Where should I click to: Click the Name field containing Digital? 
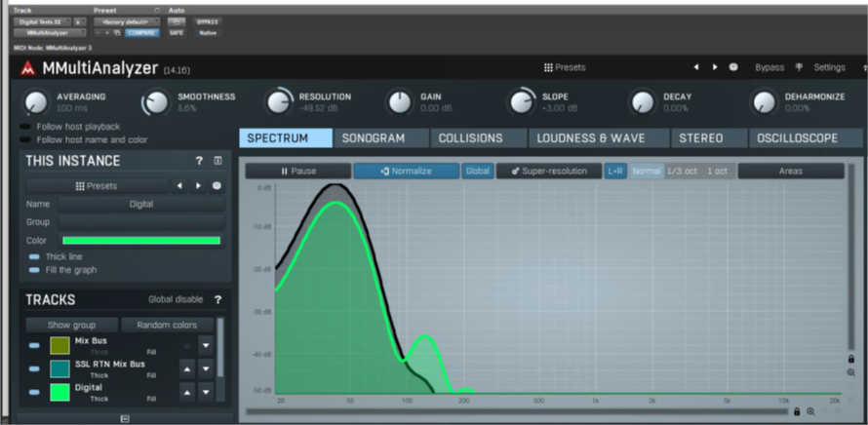coord(141,205)
